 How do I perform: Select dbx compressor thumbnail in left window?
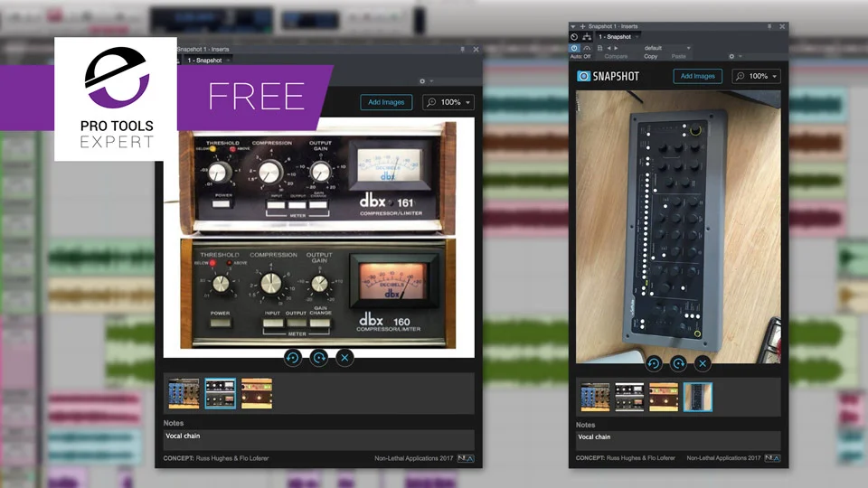(x=221, y=393)
